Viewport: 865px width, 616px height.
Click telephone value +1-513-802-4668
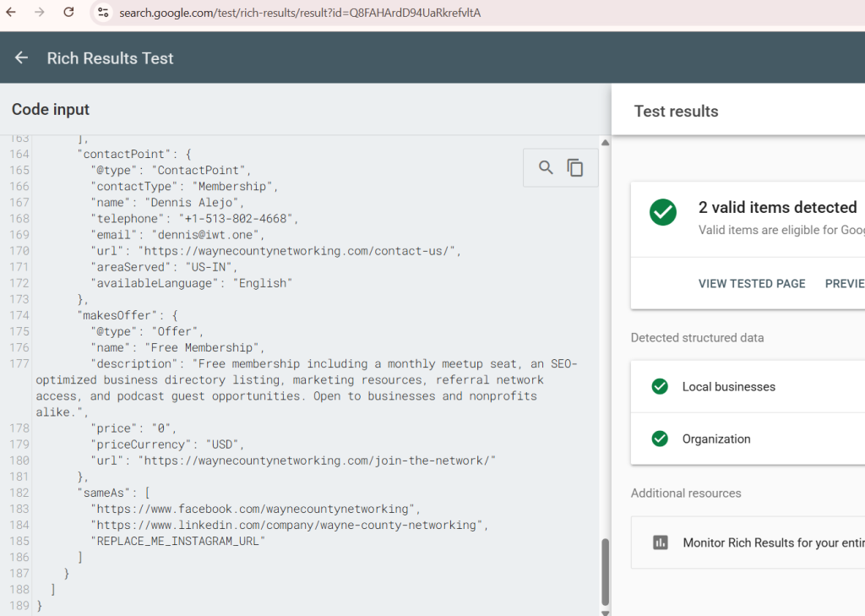coord(236,219)
